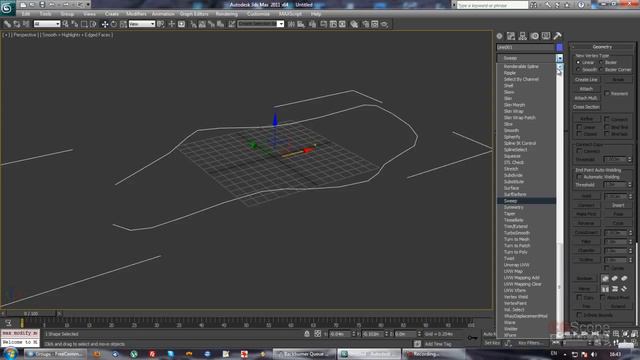Collapse the Geometry rollout
The width and height of the screenshot is (640, 360).
(602, 47)
